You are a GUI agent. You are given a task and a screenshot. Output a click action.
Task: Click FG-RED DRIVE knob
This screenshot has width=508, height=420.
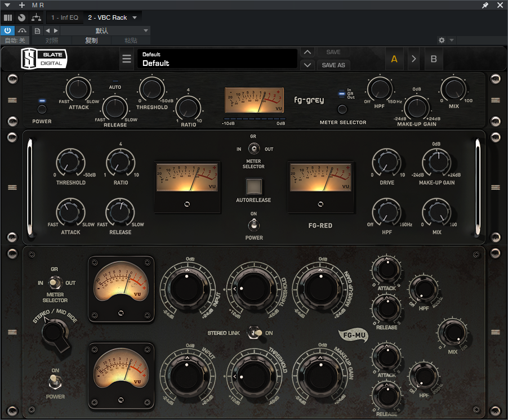pos(387,163)
